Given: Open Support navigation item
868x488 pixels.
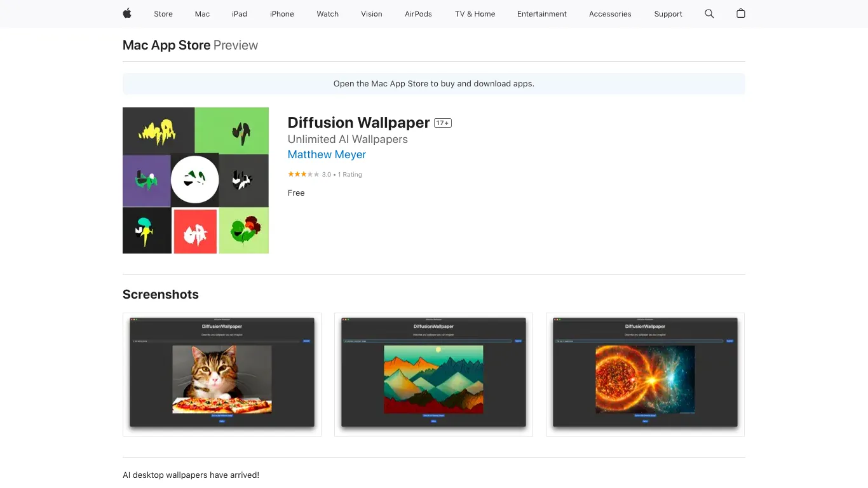Looking at the screenshot, I should (x=668, y=14).
